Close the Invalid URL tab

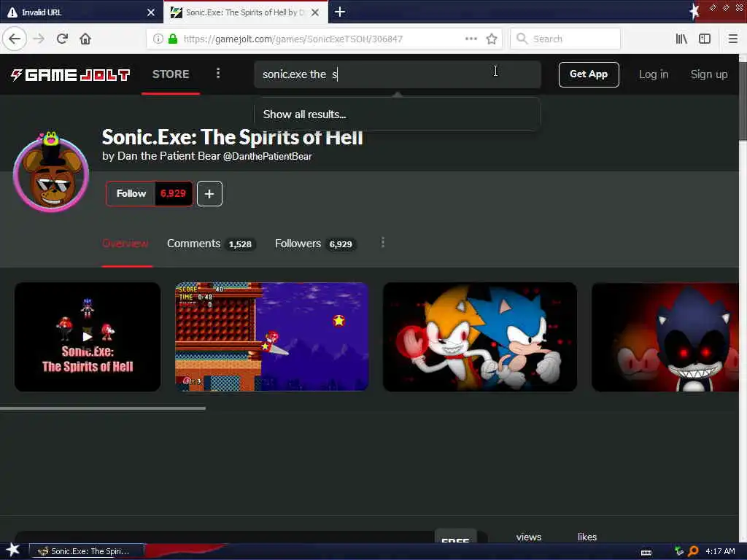click(151, 12)
